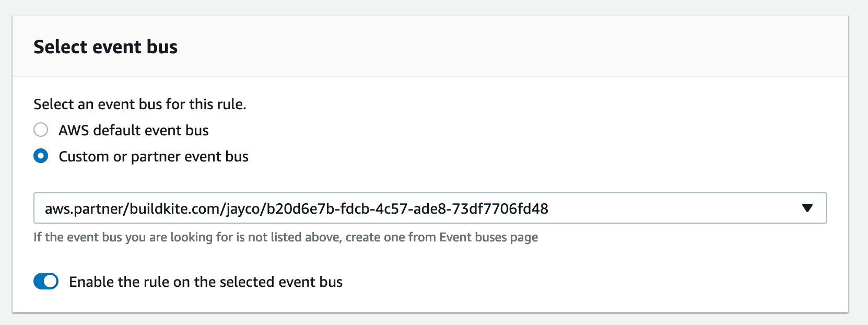
Task: Click the black dropdown arrow triangle
Action: 807,208
